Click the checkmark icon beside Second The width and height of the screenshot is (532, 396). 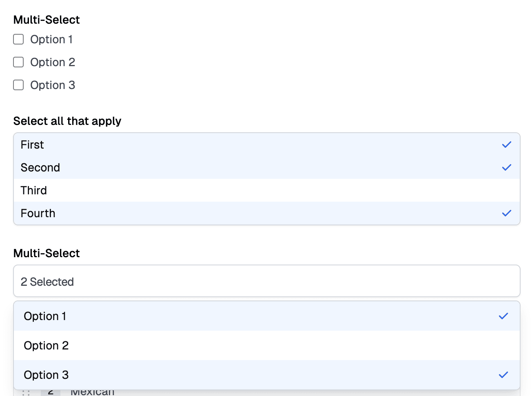tap(507, 167)
